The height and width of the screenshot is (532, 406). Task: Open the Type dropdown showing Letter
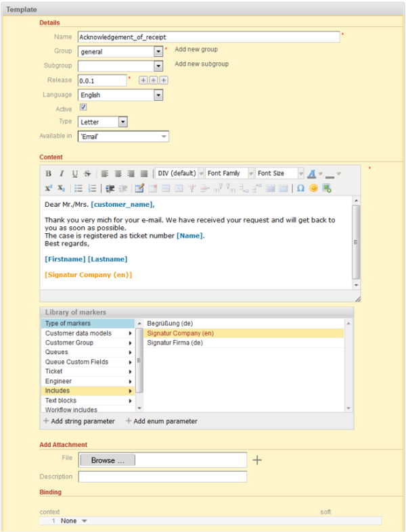click(x=103, y=122)
